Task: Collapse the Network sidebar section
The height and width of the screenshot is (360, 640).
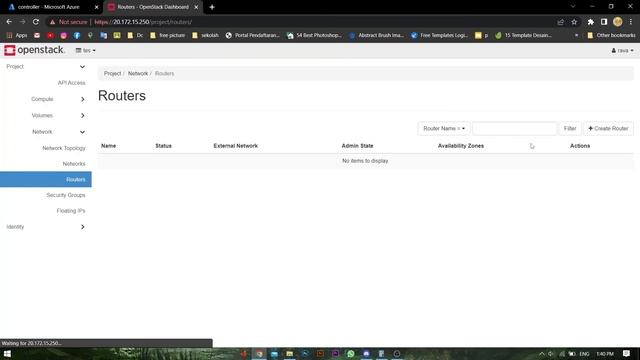Action: [46, 132]
